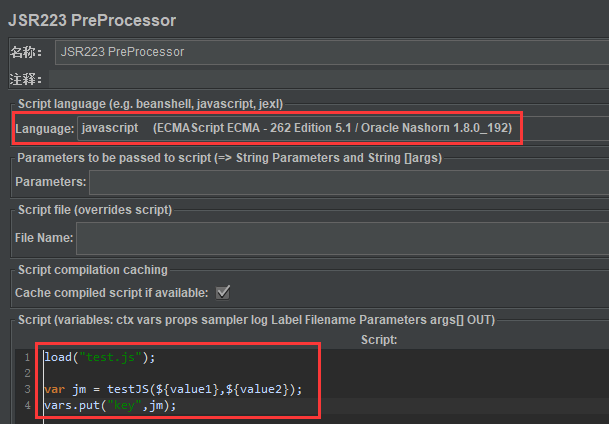609x424 pixels.
Task: Toggle the Cache compiled script checkbox
Action: tap(223, 292)
